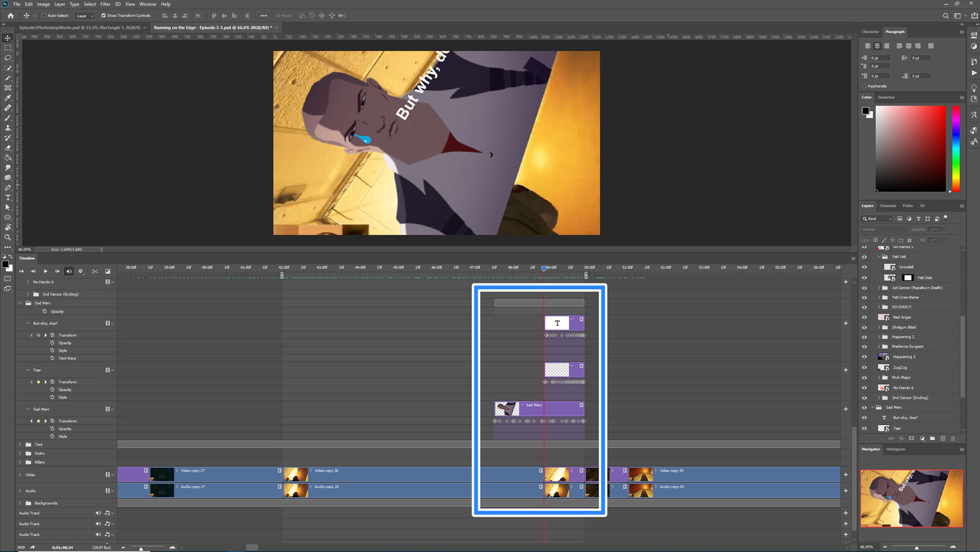The height and width of the screenshot is (552, 980).
Task: Open the Window menu
Action: coord(148,4)
